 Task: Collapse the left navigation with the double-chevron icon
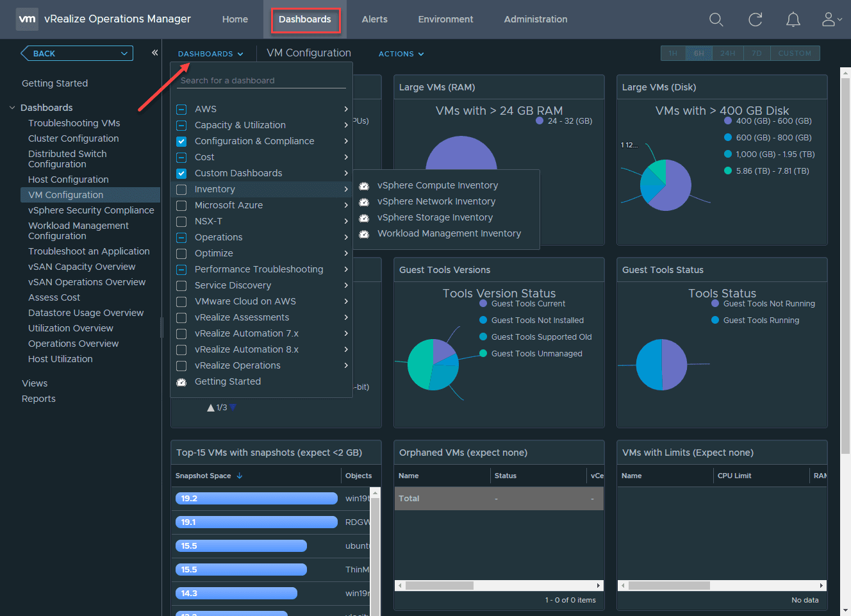point(154,53)
